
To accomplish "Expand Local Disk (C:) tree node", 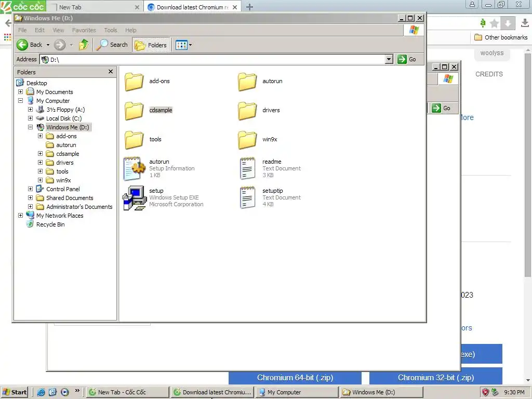I will pyautogui.click(x=30, y=118).
